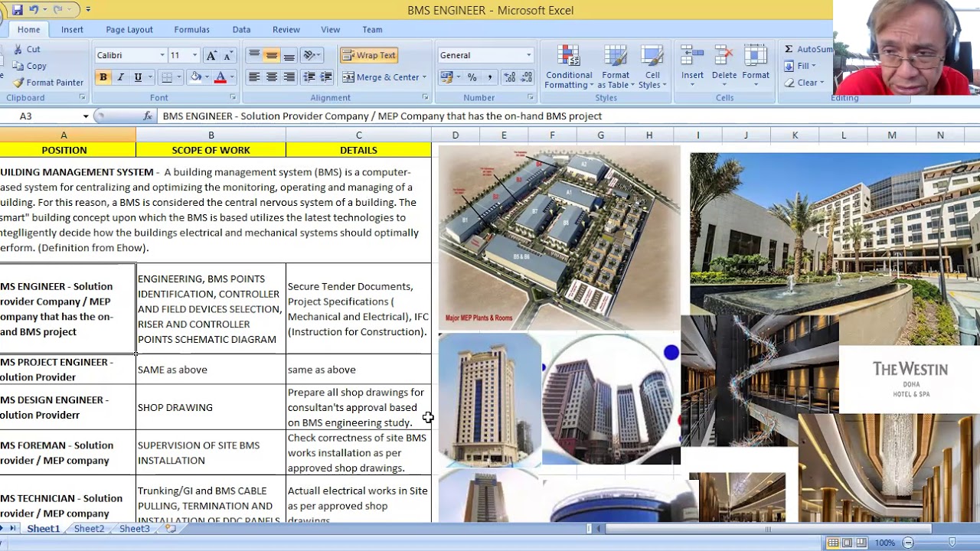This screenshot has height=551, width=980.
Task: Open the Page Layout ribbon tab
Action: coord(129,29)
